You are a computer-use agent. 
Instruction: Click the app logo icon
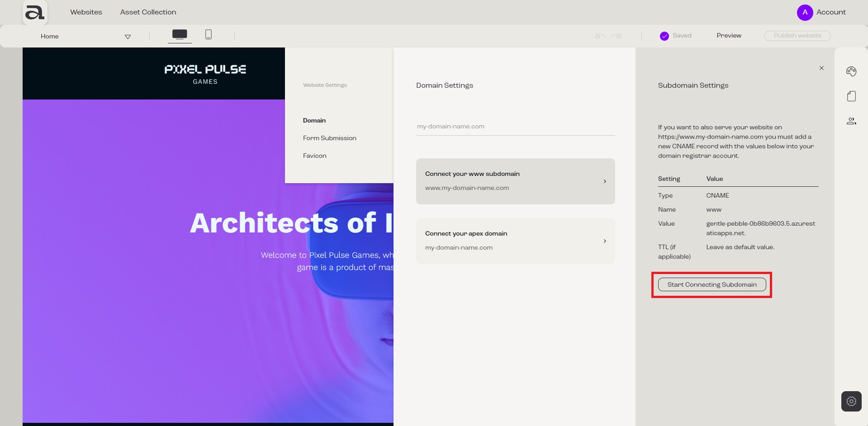pyautogui.click(x=35, y=12)
